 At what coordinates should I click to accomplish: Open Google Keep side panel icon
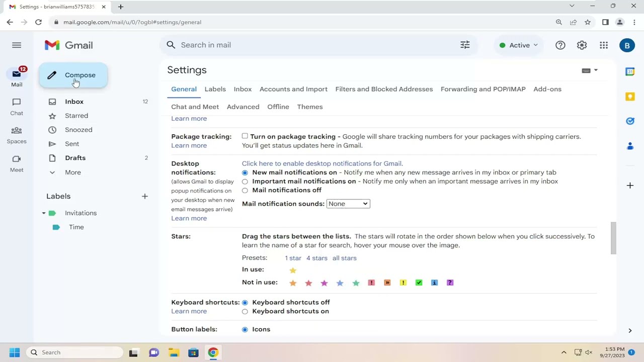(630, 97)
